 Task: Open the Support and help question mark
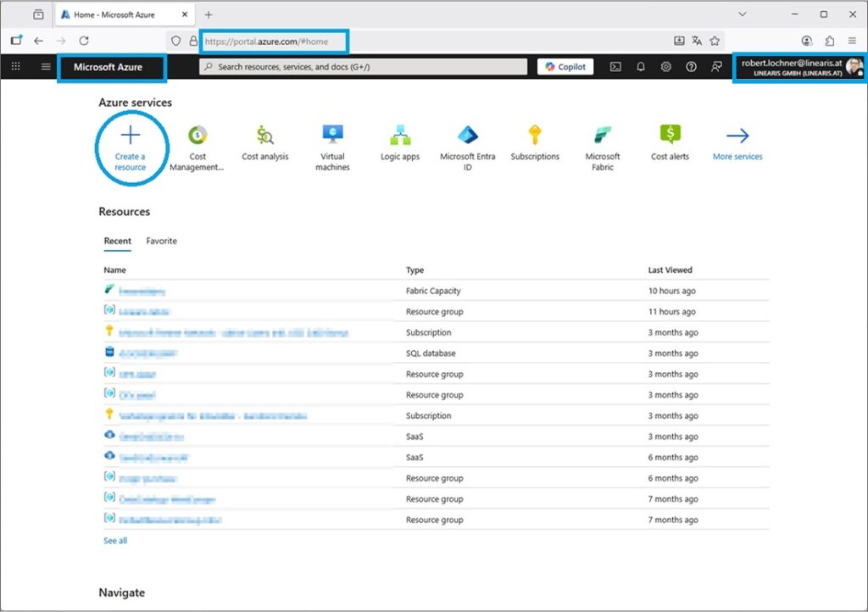point(691,66)
